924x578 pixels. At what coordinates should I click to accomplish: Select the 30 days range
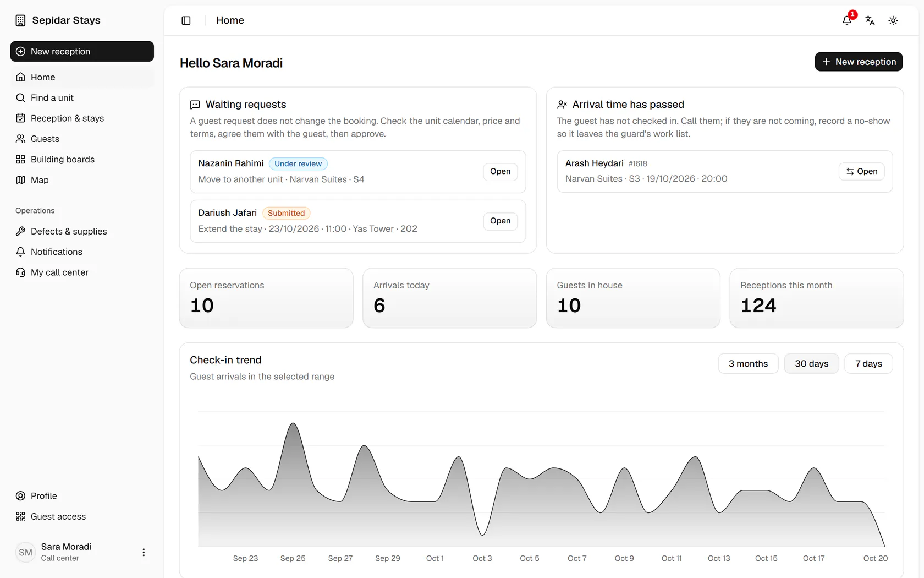[x=811, y=363]
